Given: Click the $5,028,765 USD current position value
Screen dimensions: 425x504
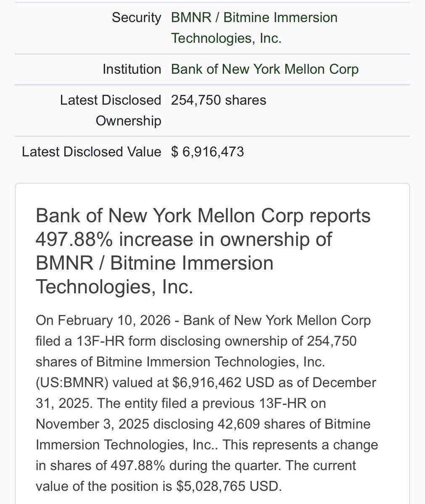Looking at the screenshot, I should tap(227, 486).
